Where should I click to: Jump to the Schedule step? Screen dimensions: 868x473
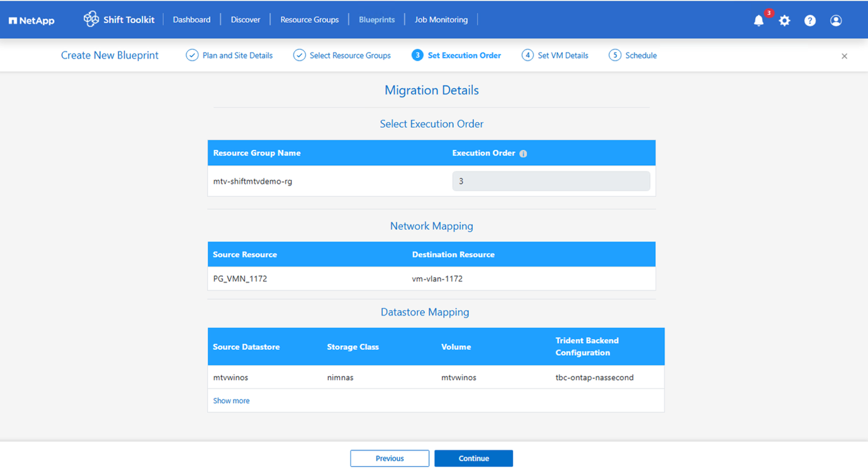pyautogui.click(x=632, y=55)
